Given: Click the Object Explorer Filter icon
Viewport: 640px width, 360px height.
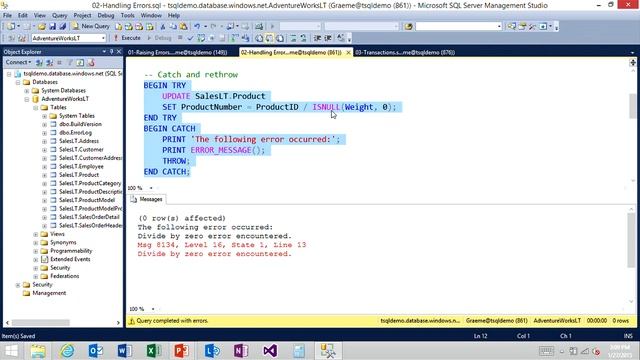Looking at the screenshot, I should (70, 62).
